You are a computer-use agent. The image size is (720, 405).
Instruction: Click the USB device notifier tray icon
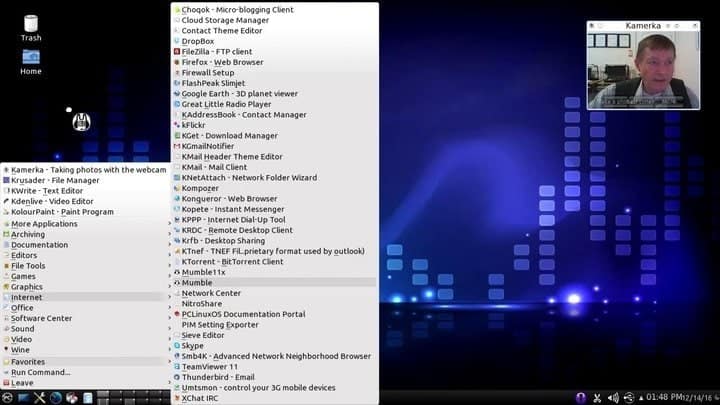pos(629,398)
